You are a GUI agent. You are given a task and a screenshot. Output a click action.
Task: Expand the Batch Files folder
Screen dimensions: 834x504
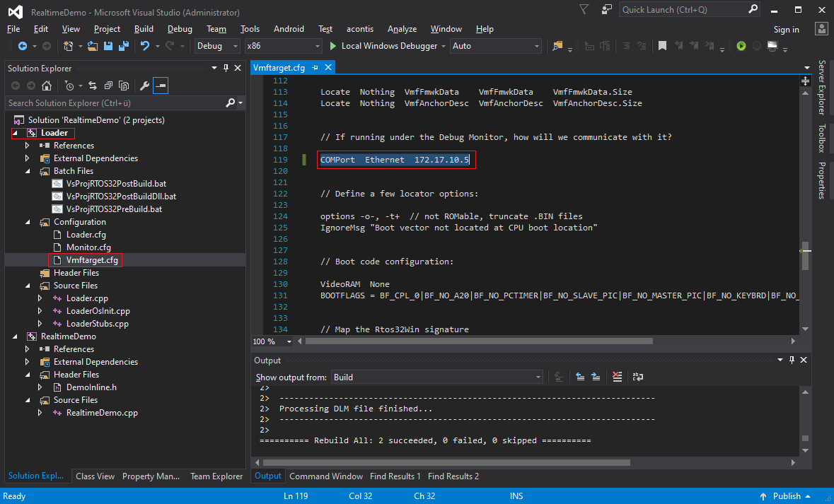[28, 170]
